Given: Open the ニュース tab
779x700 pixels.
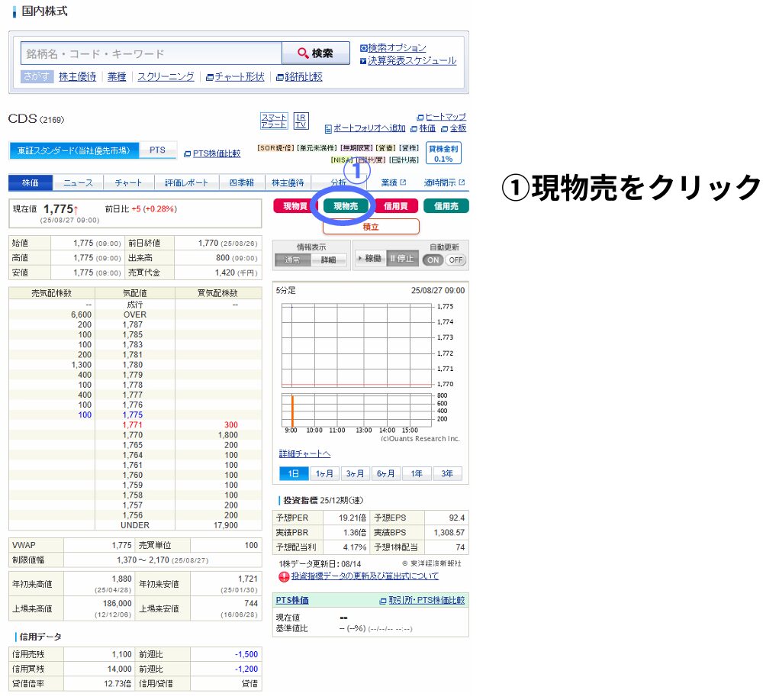Looking at the screenshot, I should point(78,183).
